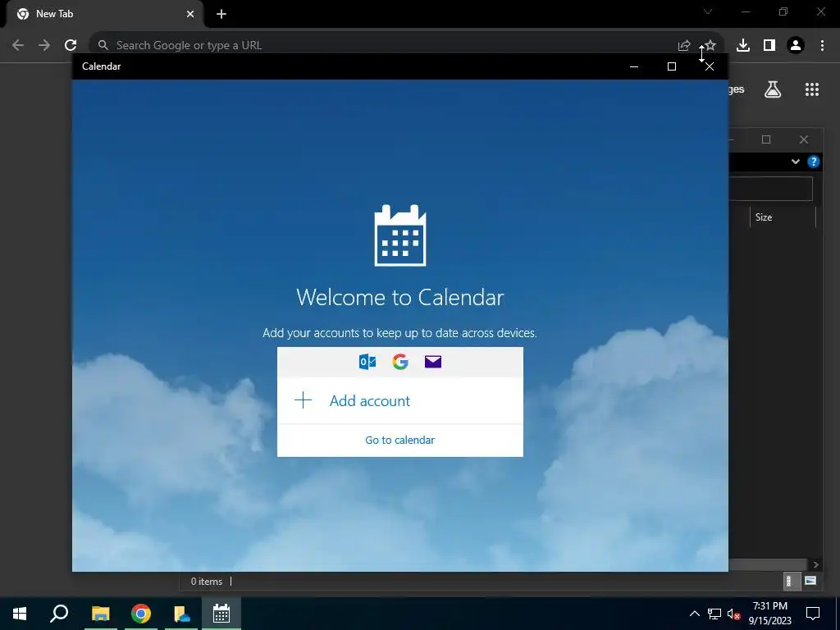The image size is (840, 630).
Task: Open a new Chrome tab with plus
Action: [x=221, y=14]
